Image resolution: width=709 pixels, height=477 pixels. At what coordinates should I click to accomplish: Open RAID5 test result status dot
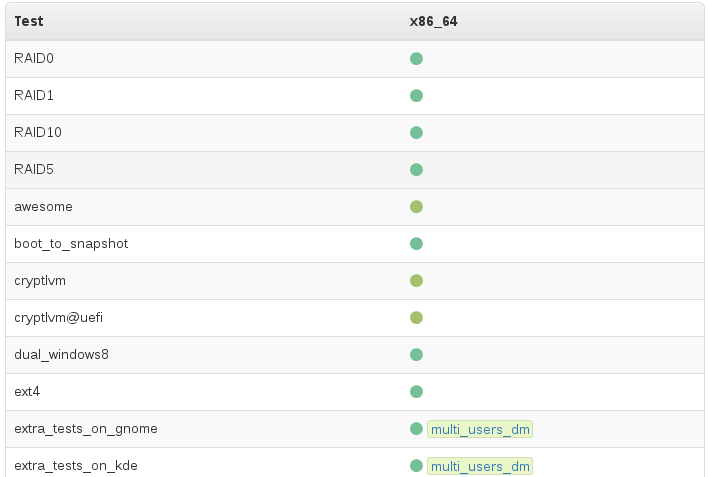[x=416, y=170]
